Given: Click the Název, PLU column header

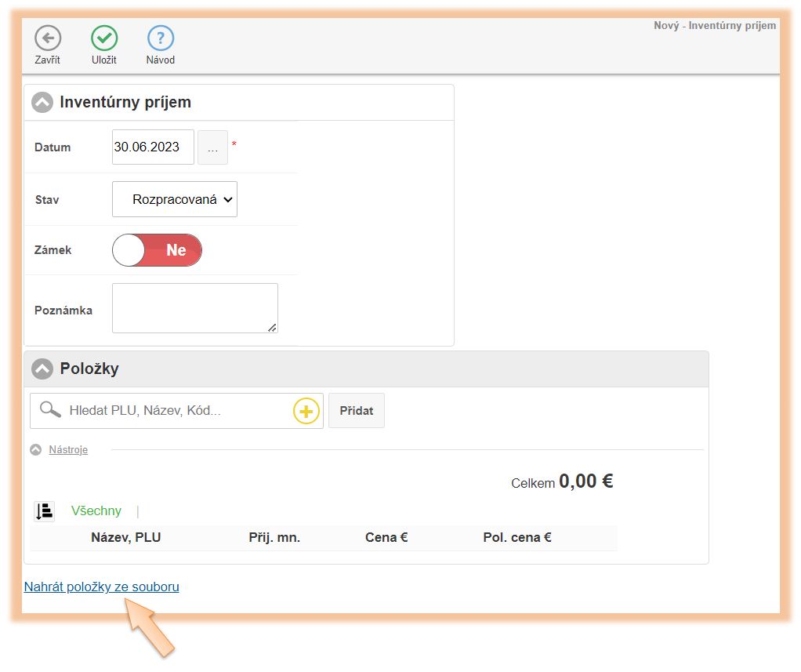Looking at the screenshot, I should 125,538.
